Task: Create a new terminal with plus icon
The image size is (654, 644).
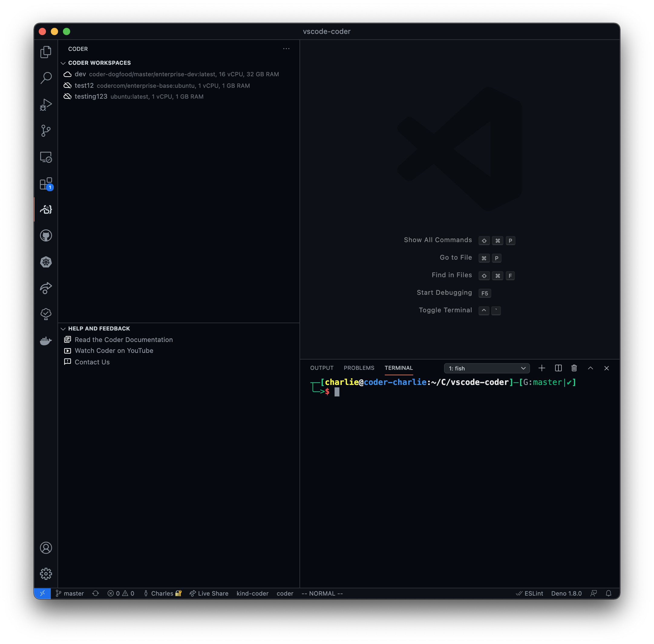Action: click(542, 368)
